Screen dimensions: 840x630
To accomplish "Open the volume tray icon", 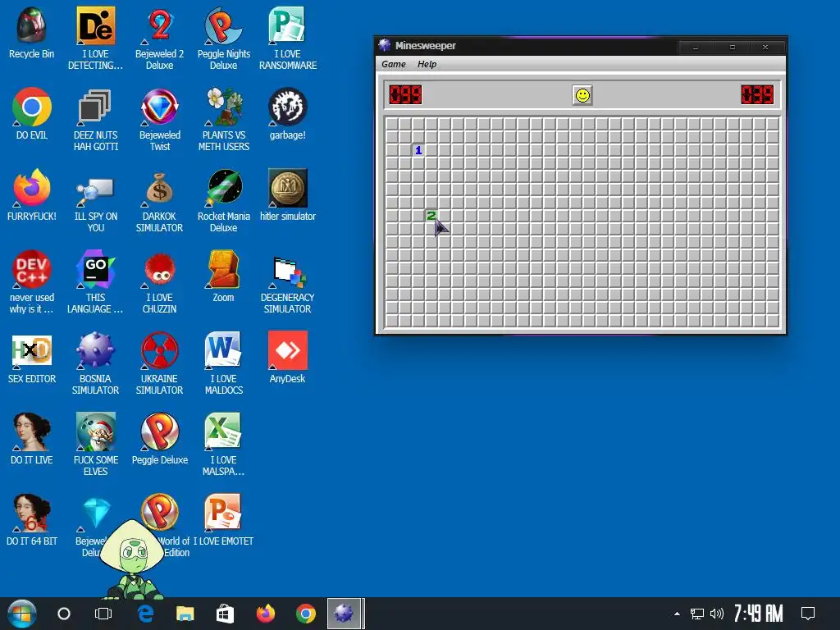I will click(x=716, y=614).
